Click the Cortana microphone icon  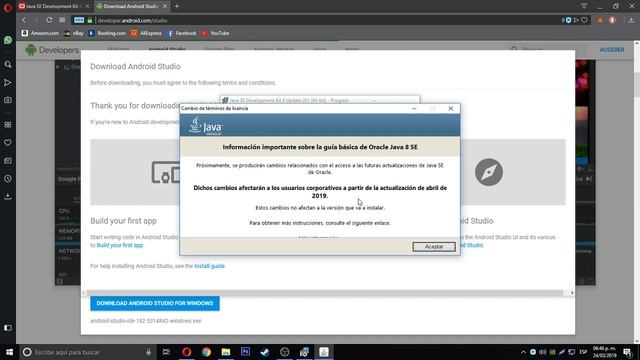click(149, 352)
